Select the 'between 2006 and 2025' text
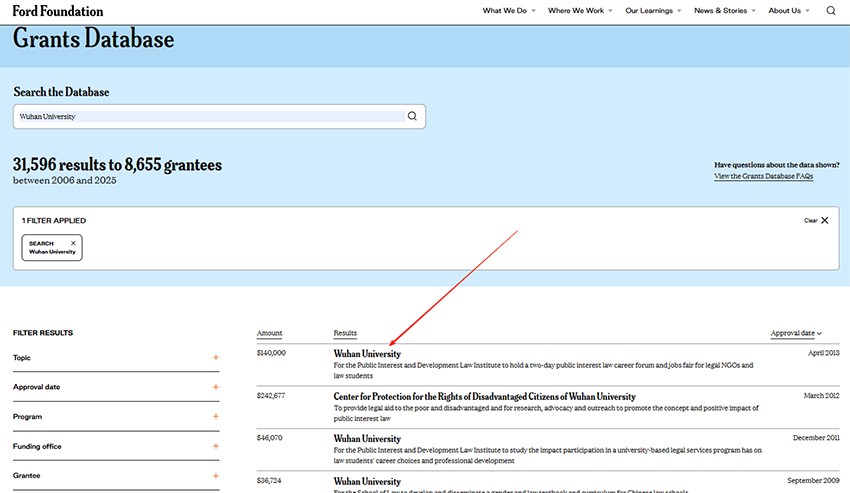 click(x=65, y=180)
